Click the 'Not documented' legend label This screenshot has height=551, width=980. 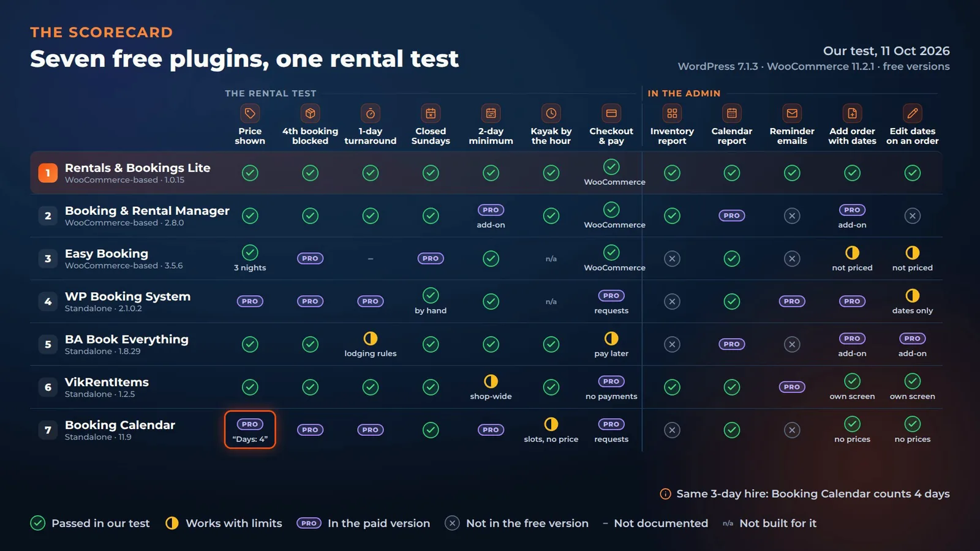pyautogui.click(x=661, y=523)
